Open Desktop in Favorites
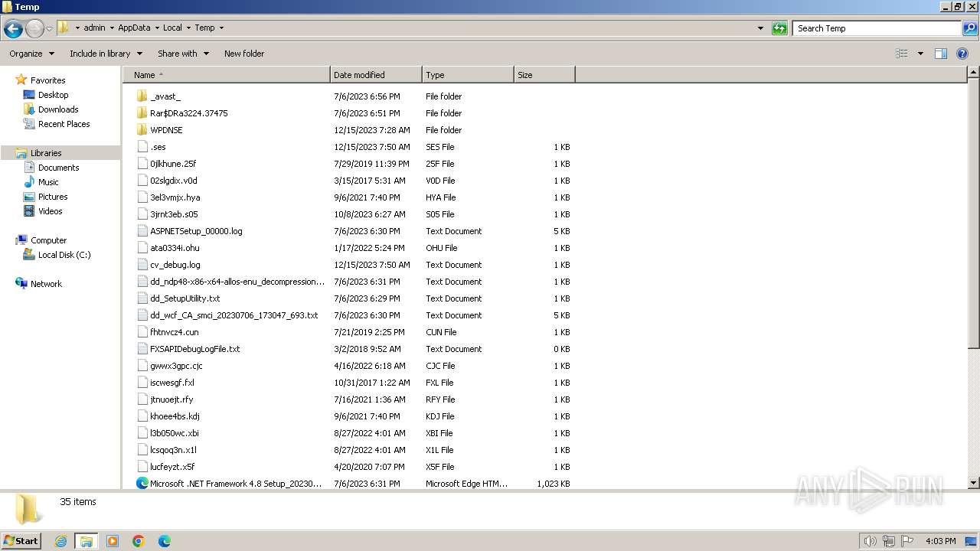The height and width of the screenshot is (551, 980). (x=53, y=95)
